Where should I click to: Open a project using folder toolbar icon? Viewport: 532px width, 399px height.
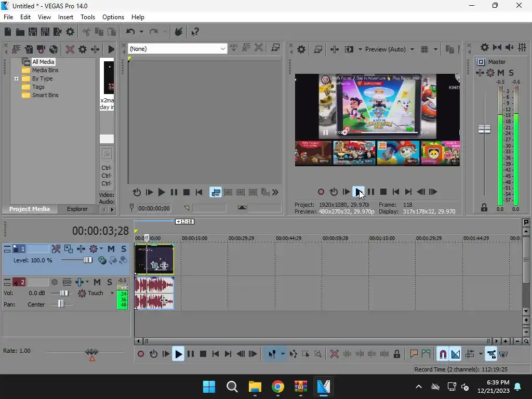coord(20,32)
